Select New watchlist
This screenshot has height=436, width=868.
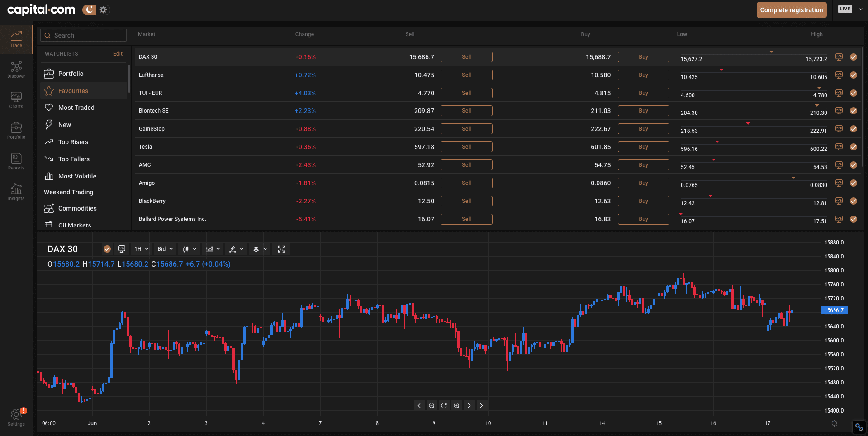coord(84,125)
